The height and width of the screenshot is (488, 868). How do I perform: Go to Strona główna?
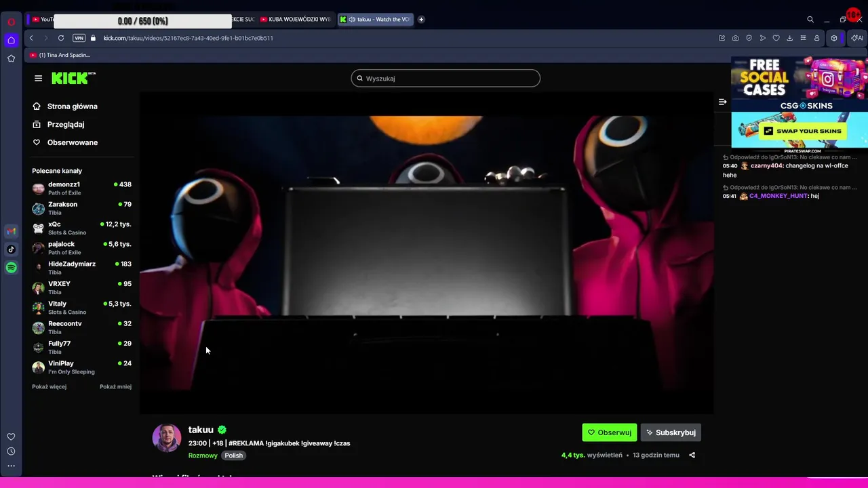click(x=65, y=106)
